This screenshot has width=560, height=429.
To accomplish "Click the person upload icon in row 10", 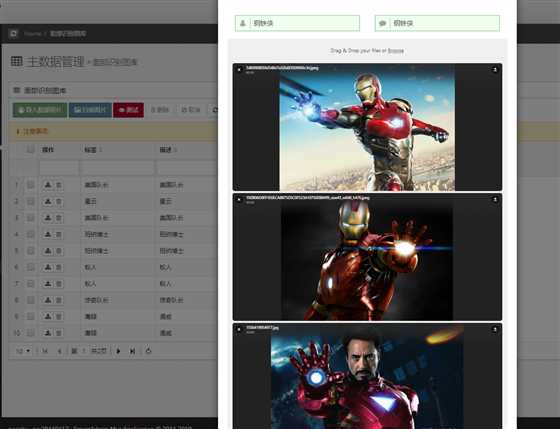I will [x=48, y=333].
